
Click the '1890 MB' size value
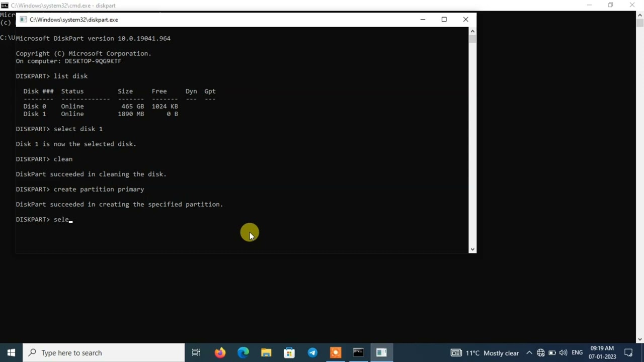130,114
